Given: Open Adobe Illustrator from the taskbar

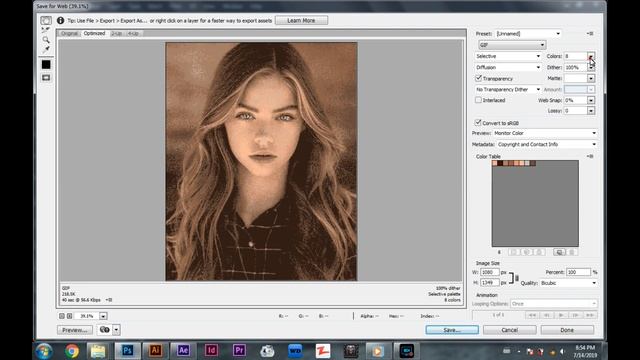Looking at the screenshot, I should (x=155, y=351).
